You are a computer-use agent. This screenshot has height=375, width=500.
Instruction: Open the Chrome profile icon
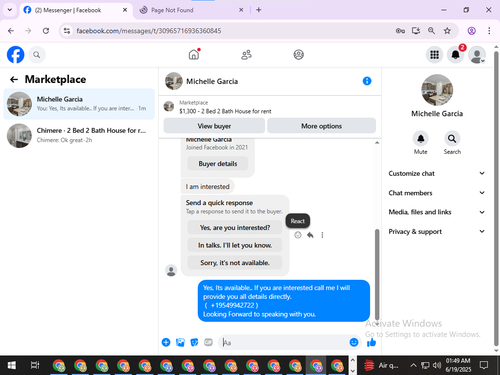click(471, 31)
